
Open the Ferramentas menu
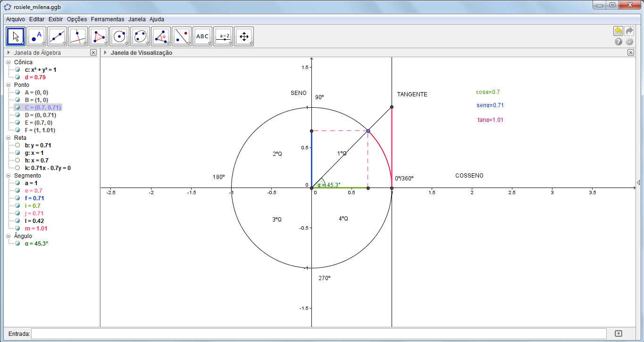(108, 19)
